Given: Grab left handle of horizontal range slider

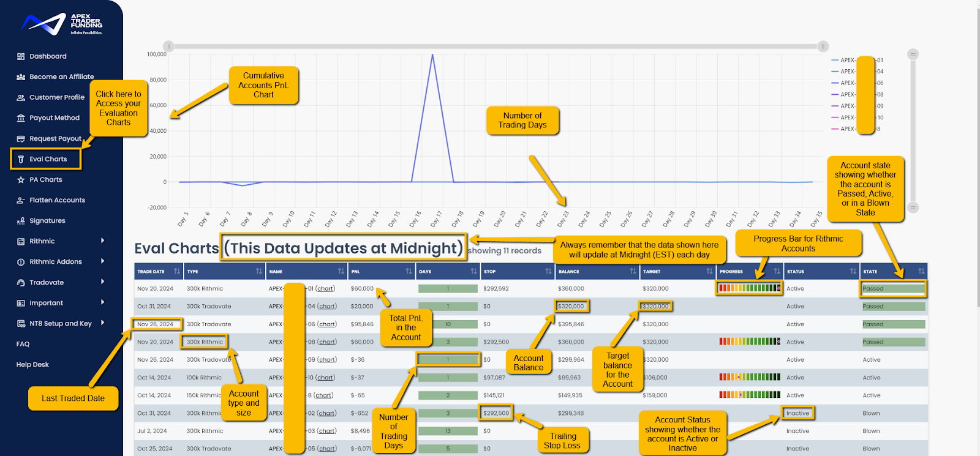Looking at the screenshot, I should point(168,46).
